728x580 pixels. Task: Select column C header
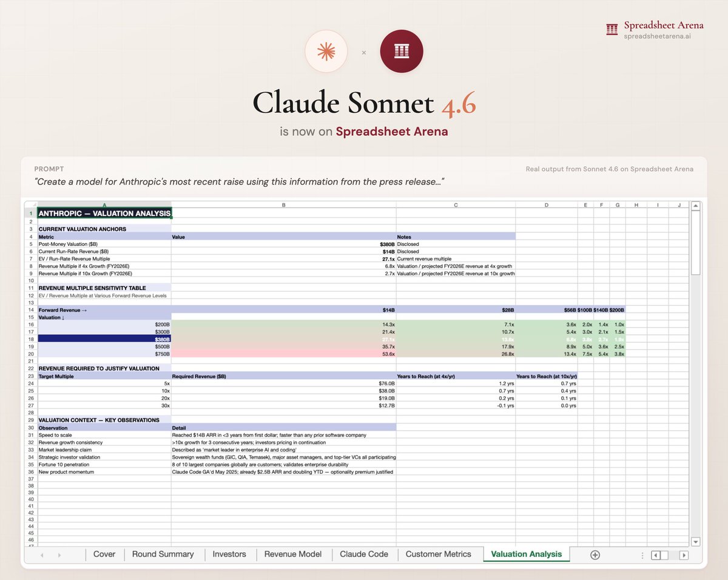pos(456,205)
